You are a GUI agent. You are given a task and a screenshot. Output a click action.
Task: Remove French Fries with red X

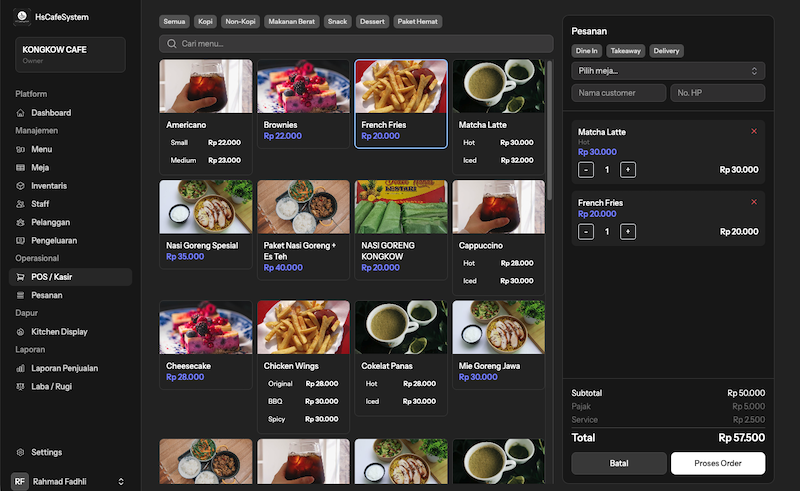click(754, 202)
